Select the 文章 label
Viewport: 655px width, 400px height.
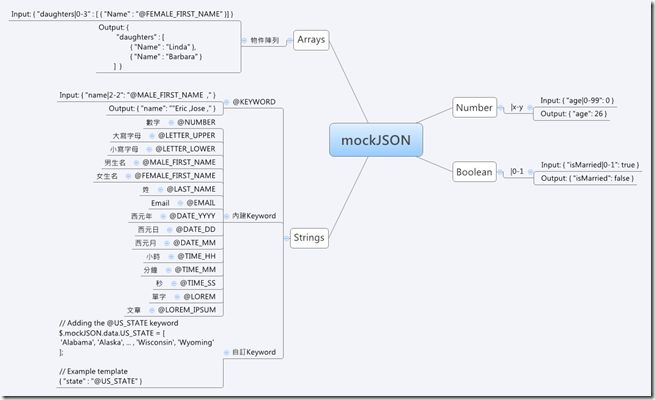(134, 310)
